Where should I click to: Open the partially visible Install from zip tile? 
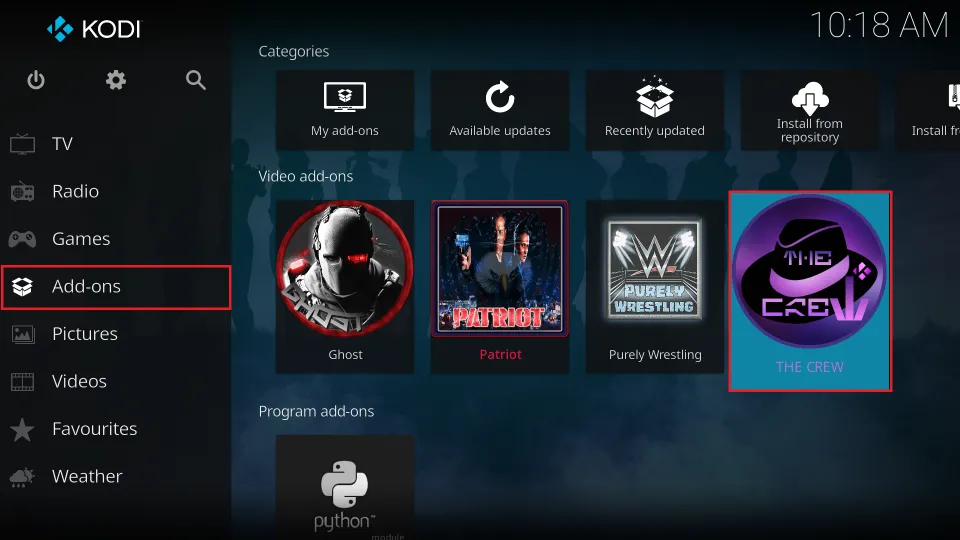coord(928,110)
